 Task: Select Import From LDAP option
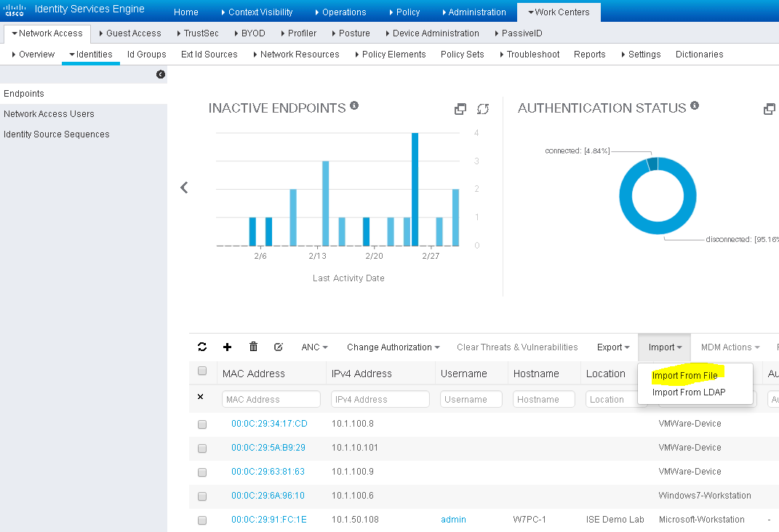coord(689,392)
